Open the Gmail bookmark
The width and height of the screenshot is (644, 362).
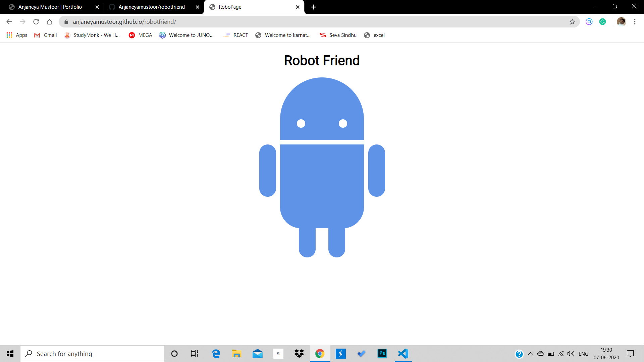pyautogui.click(x=46, y=35)
